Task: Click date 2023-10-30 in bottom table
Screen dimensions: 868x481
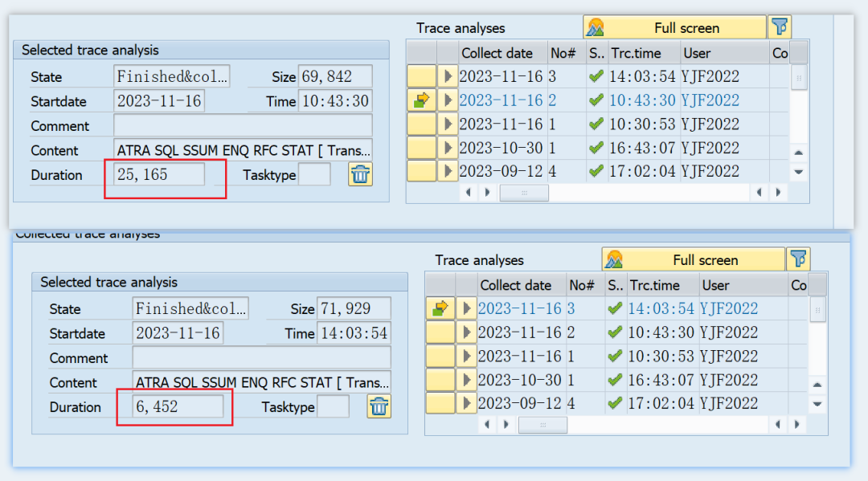Action: click(x=520, y=380)
